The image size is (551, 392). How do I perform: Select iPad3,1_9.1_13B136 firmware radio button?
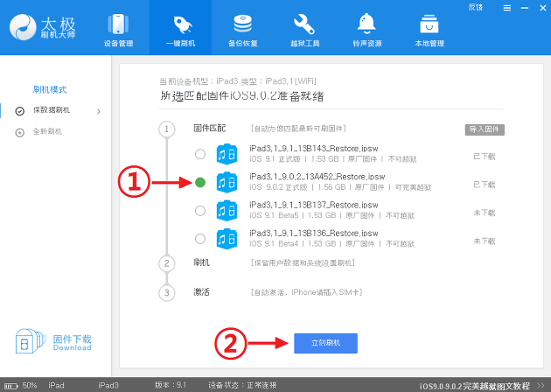pos(200,239)
